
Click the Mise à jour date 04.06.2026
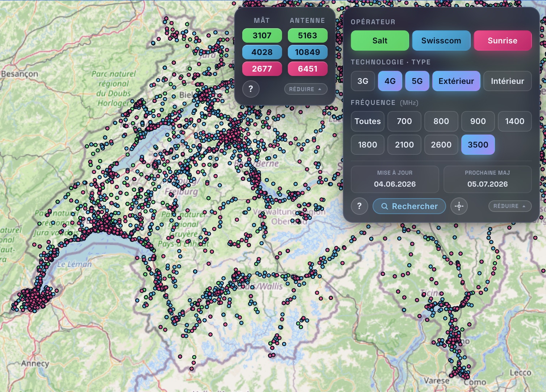[x=395, y=184]
